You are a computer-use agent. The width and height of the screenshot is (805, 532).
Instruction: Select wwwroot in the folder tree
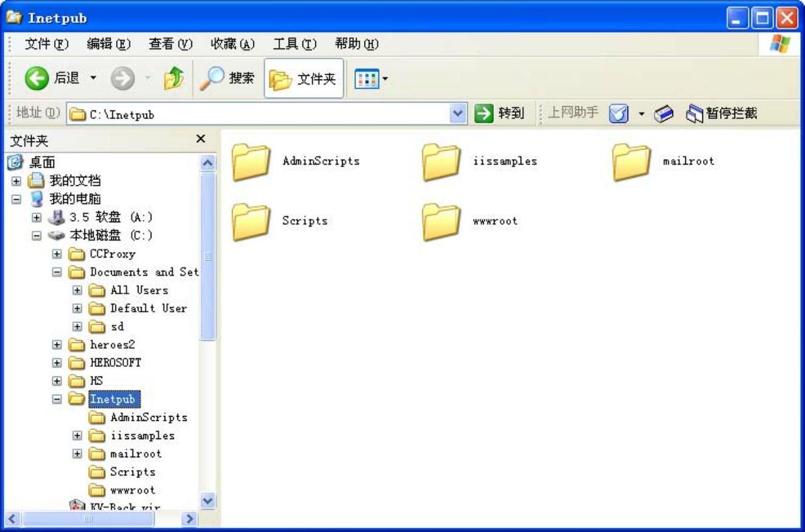click(x=132, y=491)
